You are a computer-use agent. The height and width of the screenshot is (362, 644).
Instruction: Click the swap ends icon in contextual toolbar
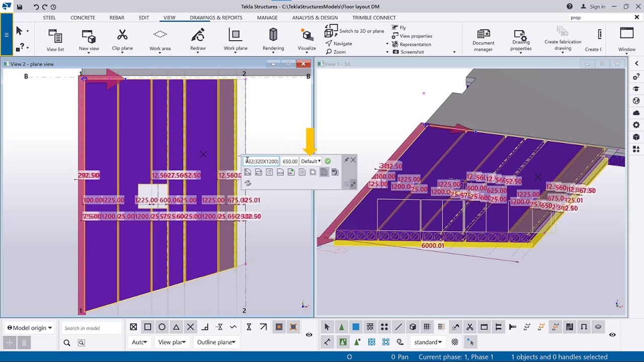click(x=248, y=183)
